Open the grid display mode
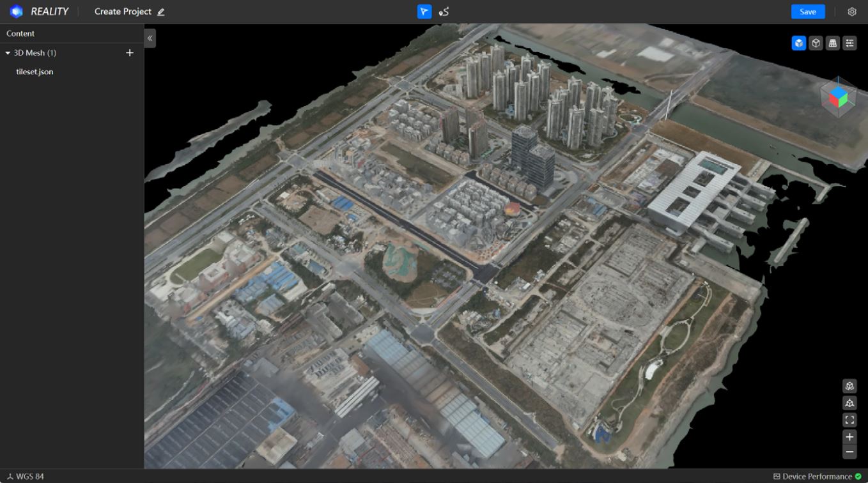This screenshot has height=483, width=868. tap(832, 43)
